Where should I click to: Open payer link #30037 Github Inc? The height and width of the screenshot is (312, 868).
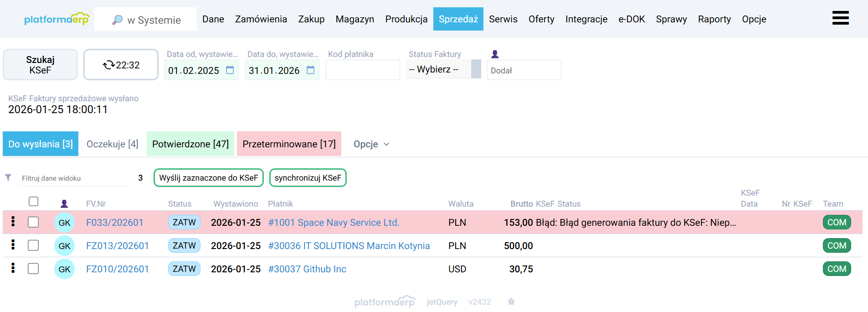coord(307,269)
